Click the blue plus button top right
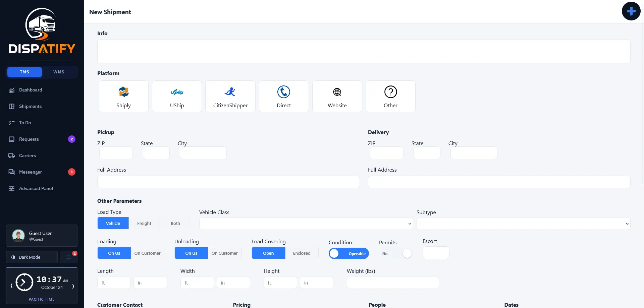Image resolution: width=644 pixels, height=308 pixels. (631, 11)
